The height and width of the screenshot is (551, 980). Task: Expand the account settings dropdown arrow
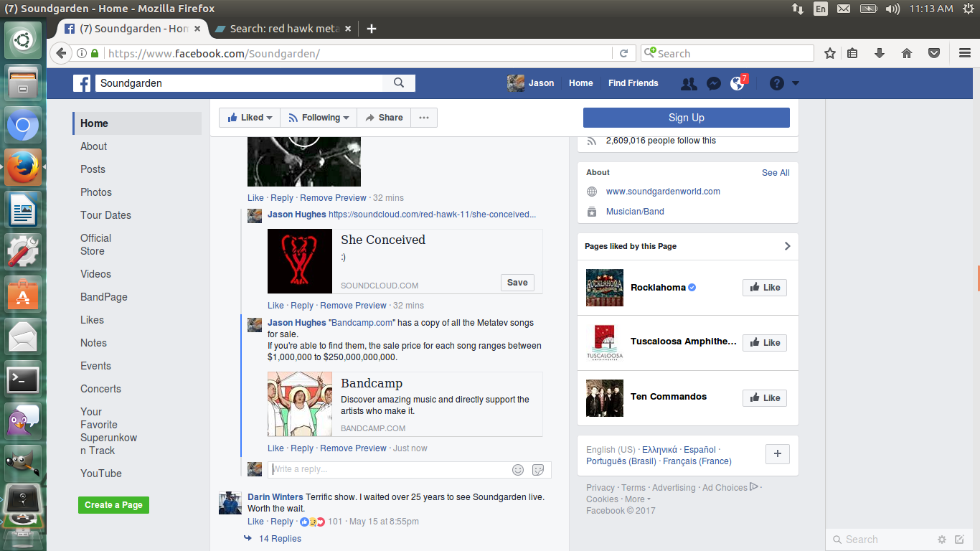[x=795, y=83]
